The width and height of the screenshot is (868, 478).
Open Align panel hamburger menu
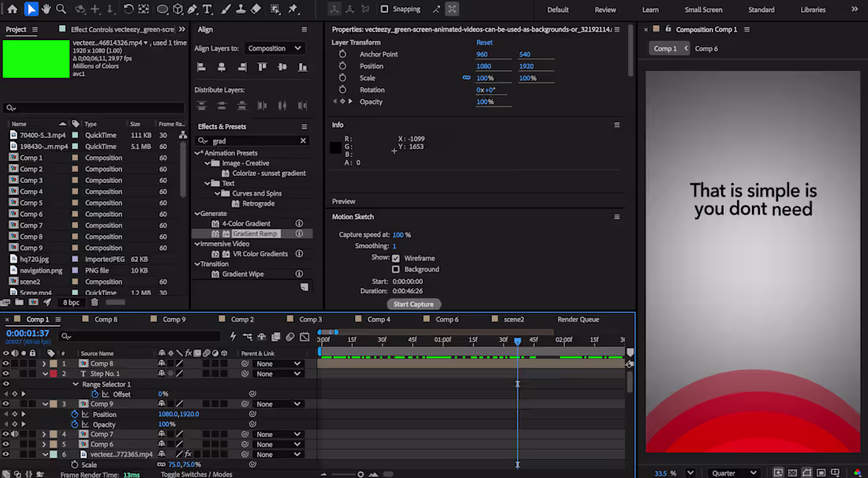pyautogui.click(x=304, y=29)
